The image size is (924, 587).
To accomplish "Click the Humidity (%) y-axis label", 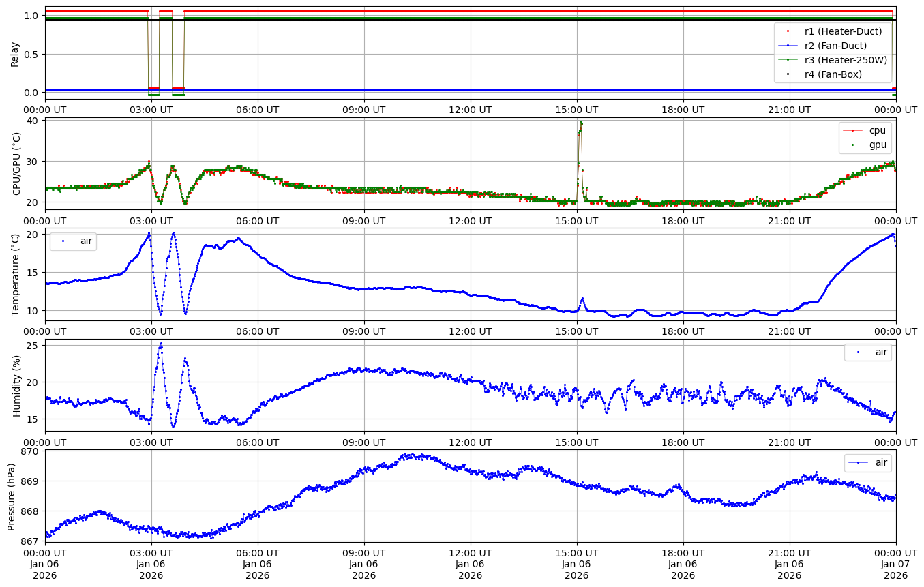I will [x=16, y=386].
